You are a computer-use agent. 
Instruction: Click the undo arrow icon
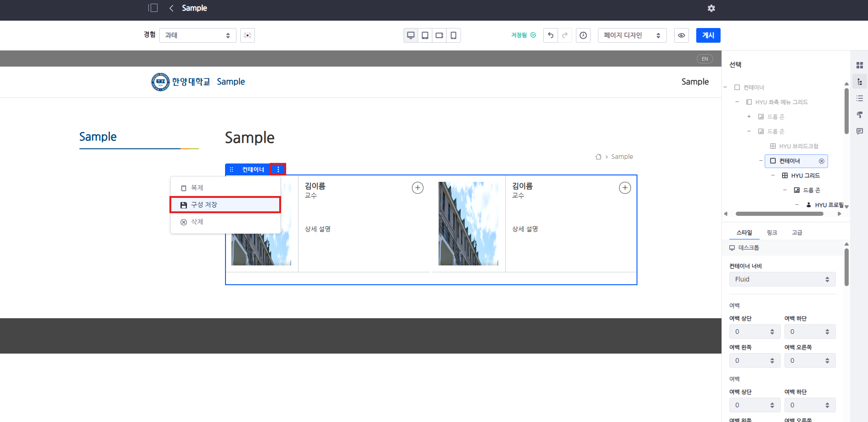[x=551, y=35]
